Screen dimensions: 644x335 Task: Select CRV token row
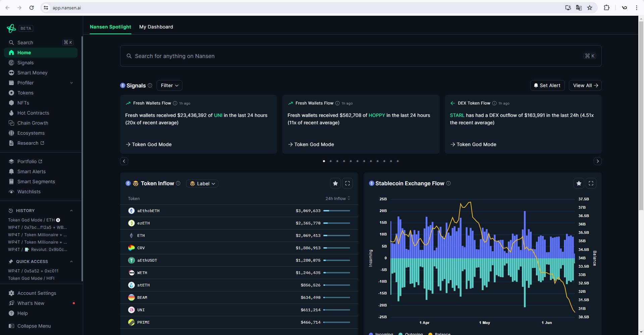click(x=239, y=248)
